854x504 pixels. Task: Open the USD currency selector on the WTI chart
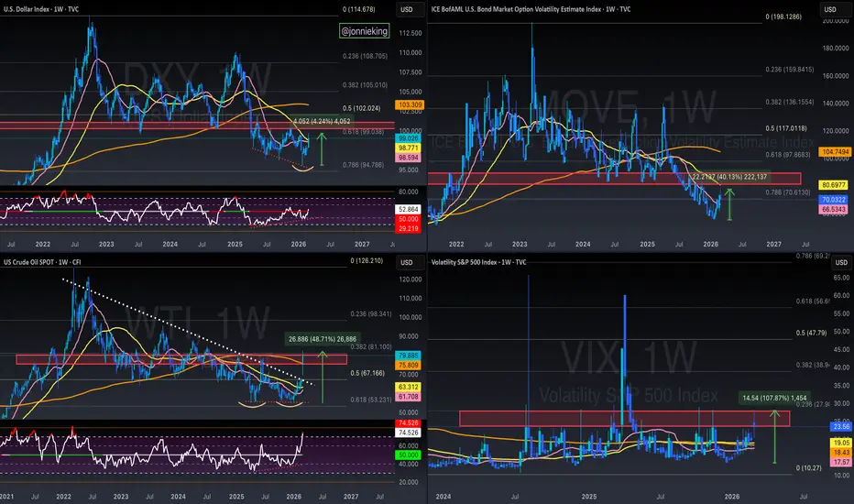(x=407, y=262)
